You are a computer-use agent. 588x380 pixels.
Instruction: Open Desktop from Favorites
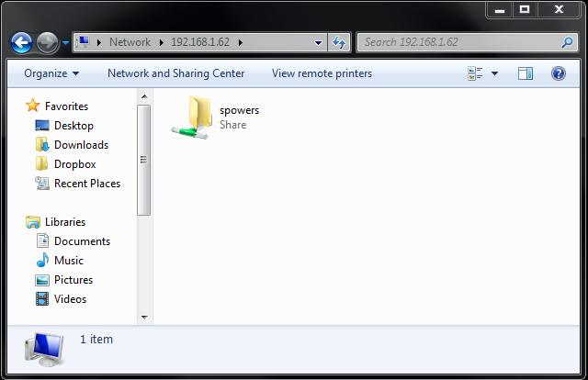73,126
